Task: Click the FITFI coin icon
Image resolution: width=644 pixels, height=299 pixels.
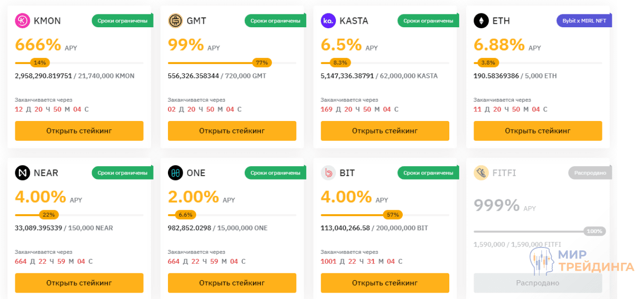Action: (x=481, y=173)
